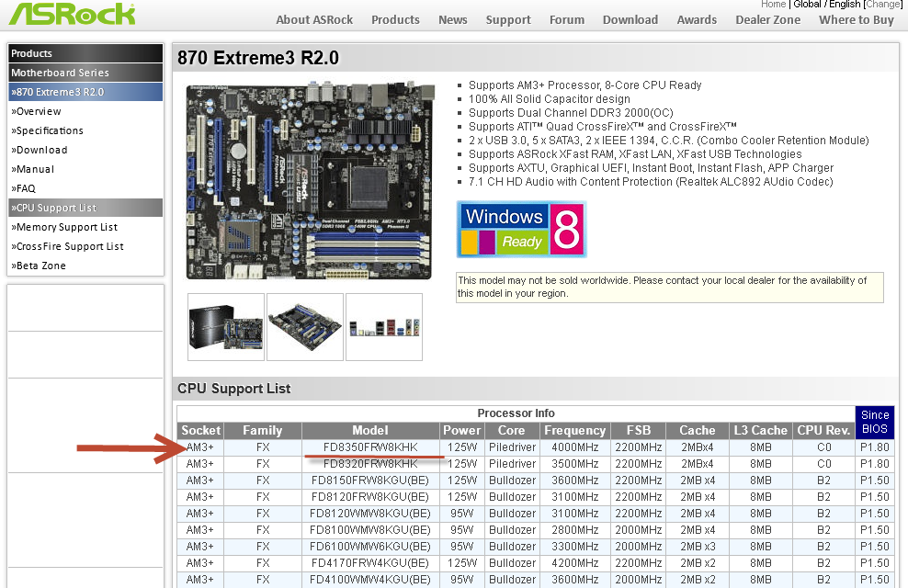
Task: Click the Change region link
Action: pyautogui.click(x=884, y=4)
